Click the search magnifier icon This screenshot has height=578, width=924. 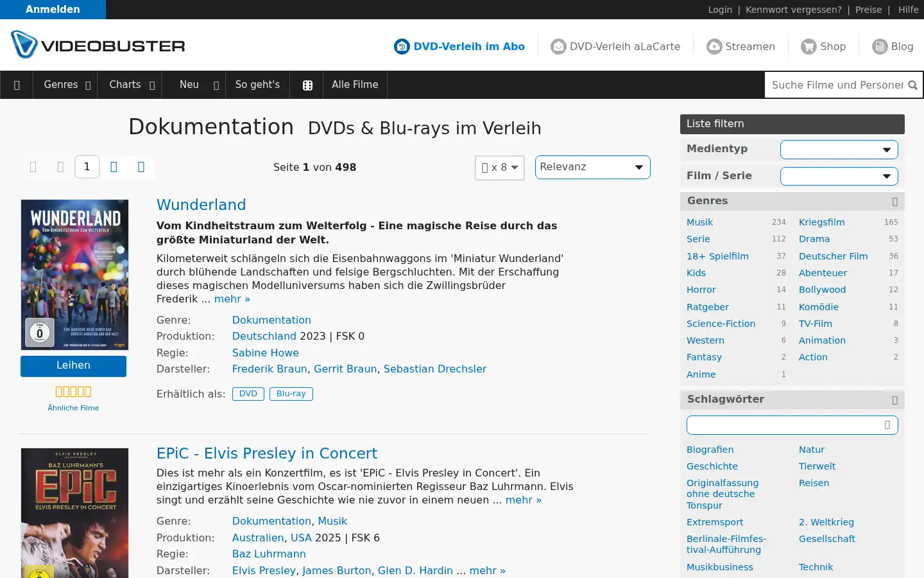point(912,85)
